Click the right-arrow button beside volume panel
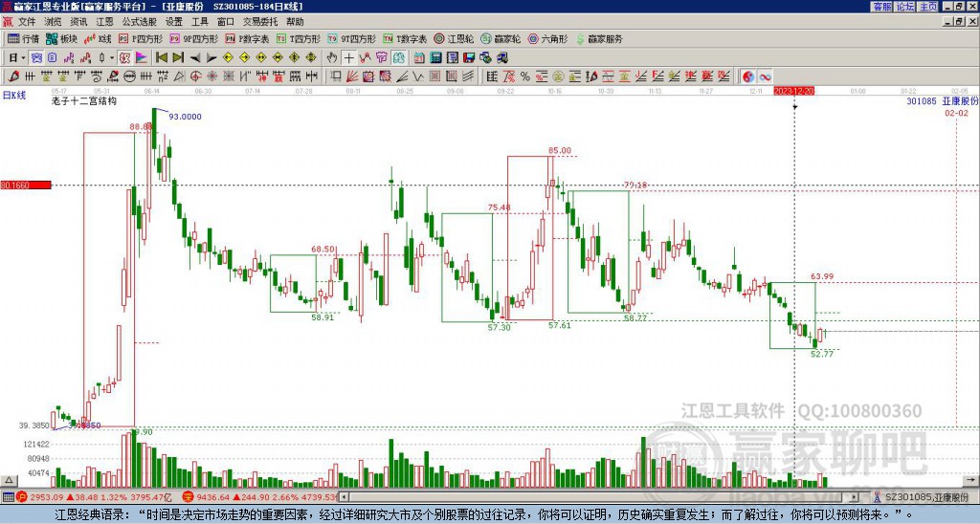The height and width of the screenshot is (524, 980). tap(972, 480)
